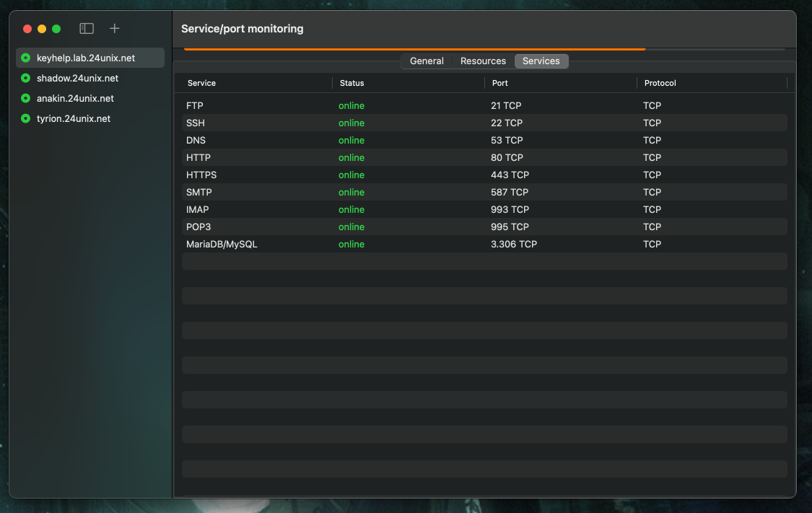Click the Port column header
The image size is (812, 513).
point(499,83)
